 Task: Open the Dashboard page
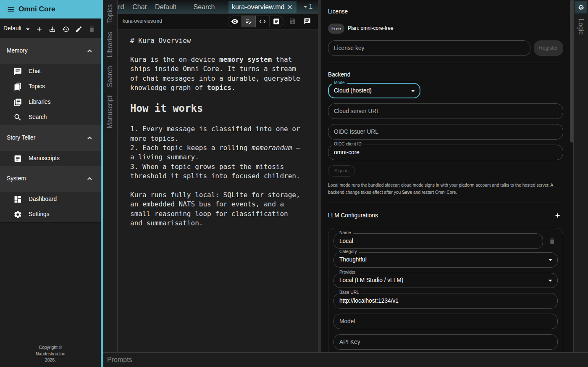[x=50, y=199]
